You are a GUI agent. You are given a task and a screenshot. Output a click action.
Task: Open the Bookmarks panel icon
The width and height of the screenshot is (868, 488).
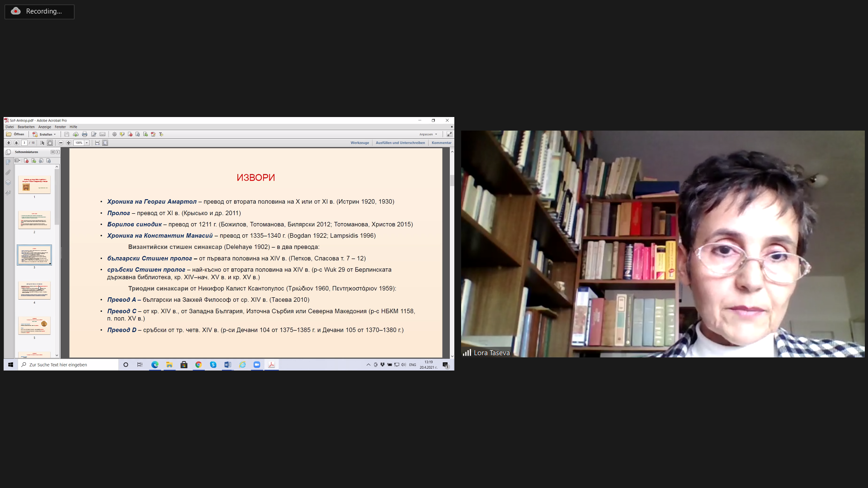click(x=8, y=162)
